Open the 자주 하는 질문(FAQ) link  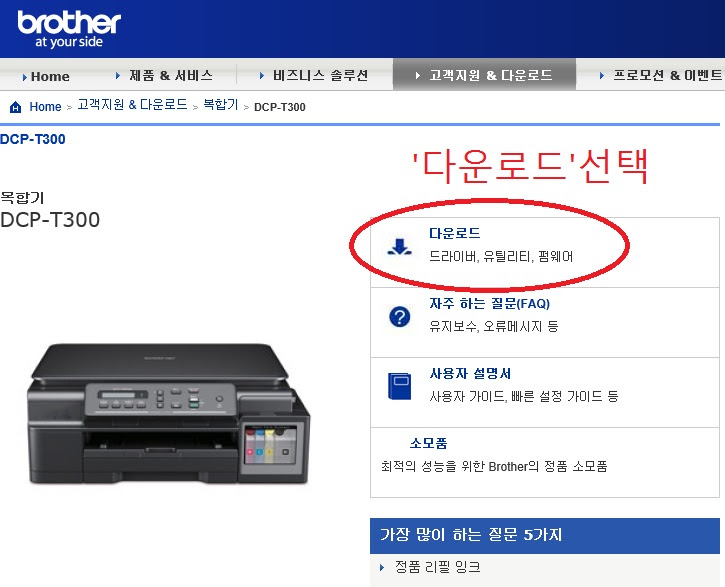point(490,304)
